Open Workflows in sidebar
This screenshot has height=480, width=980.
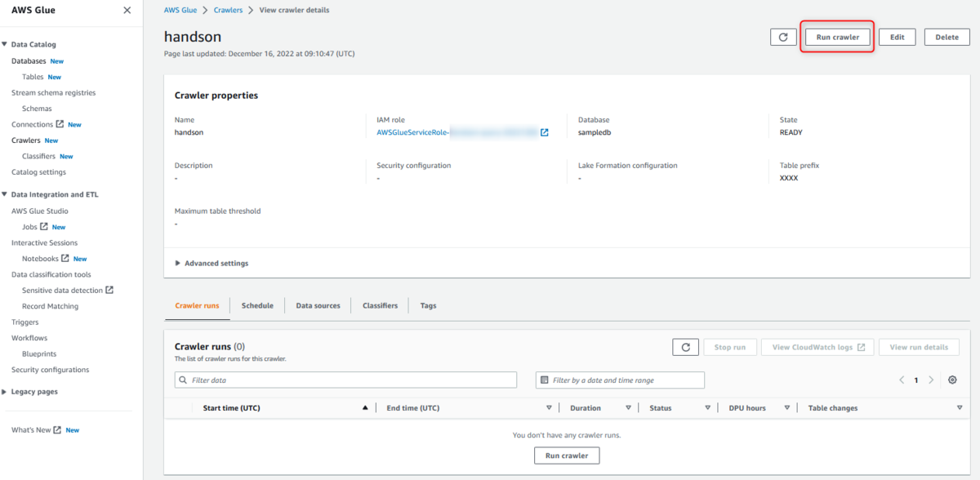point(29,338)
